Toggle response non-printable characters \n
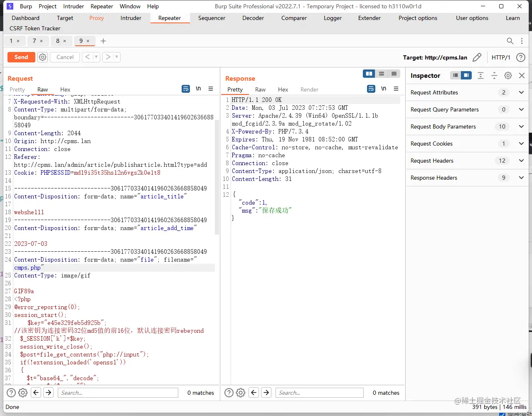The image size is (532, 416). [384, 89]
